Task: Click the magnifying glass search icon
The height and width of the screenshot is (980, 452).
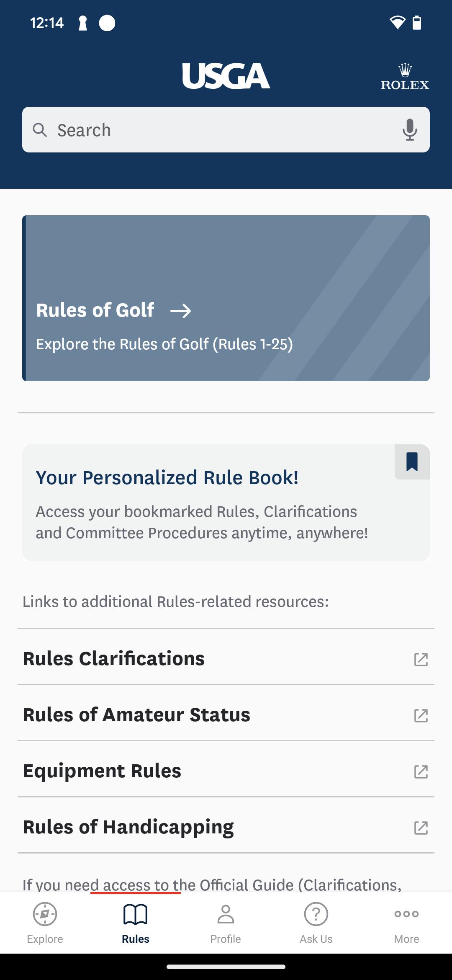Action: click(40, 130)
